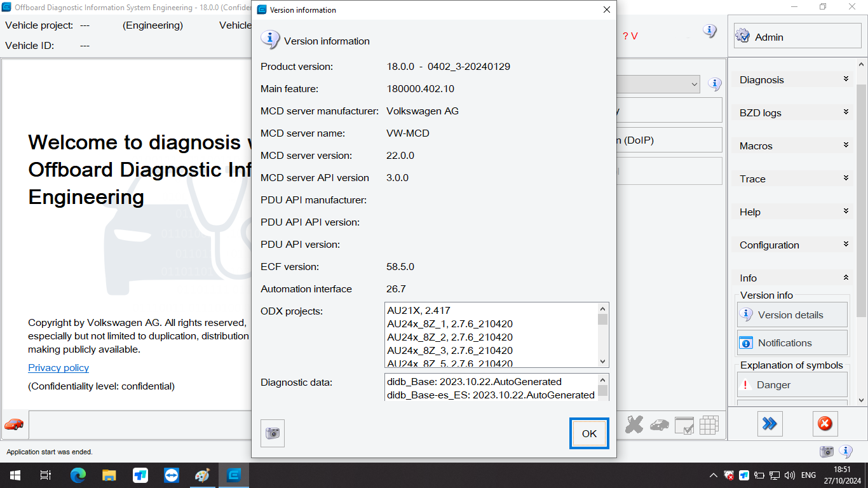Image resolution: width=868 pixels, height=488 pixels.
Task: Open Notifications
Action: [792, 342]
